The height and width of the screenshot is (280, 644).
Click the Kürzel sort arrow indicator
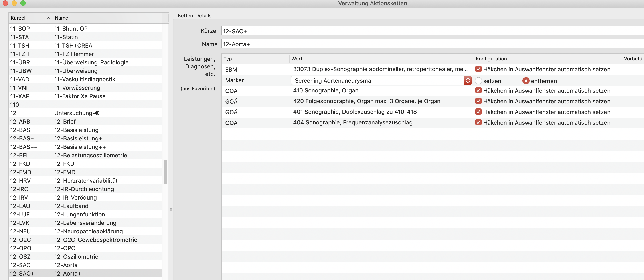(x=49, y=18)
